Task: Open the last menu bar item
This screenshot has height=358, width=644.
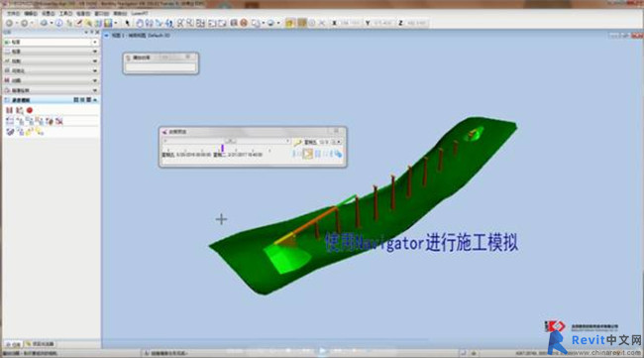Action: [x=140, y=14]
